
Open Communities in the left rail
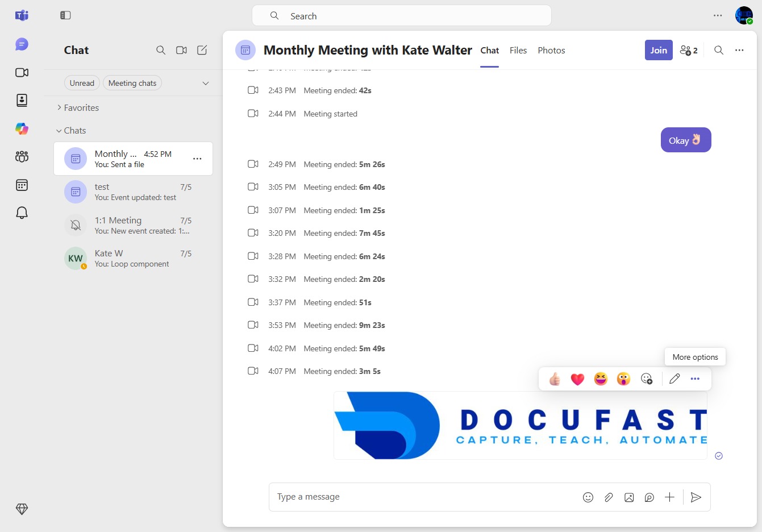pos(22,156)
